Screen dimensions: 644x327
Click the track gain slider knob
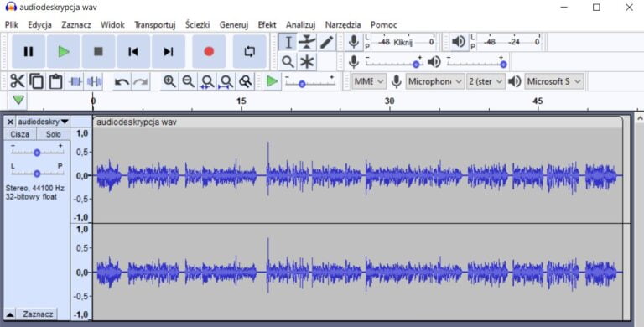click(x=37, y=153)
